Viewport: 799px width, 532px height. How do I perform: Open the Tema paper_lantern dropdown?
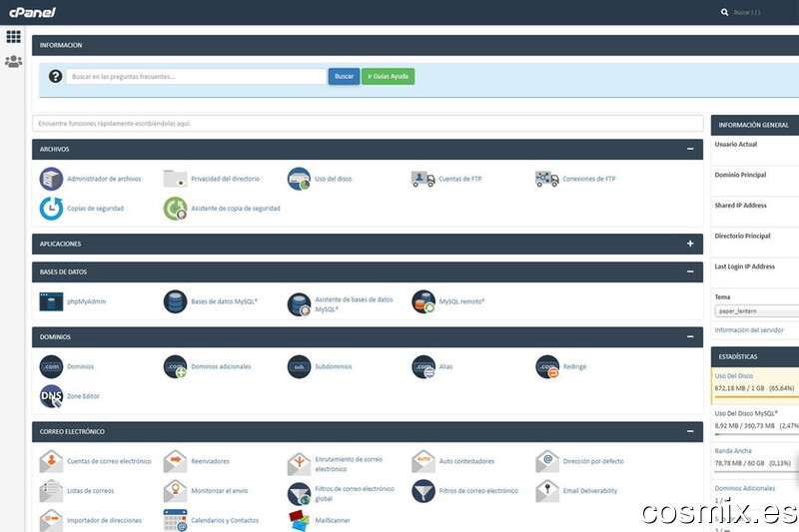[x=757, y=311]
